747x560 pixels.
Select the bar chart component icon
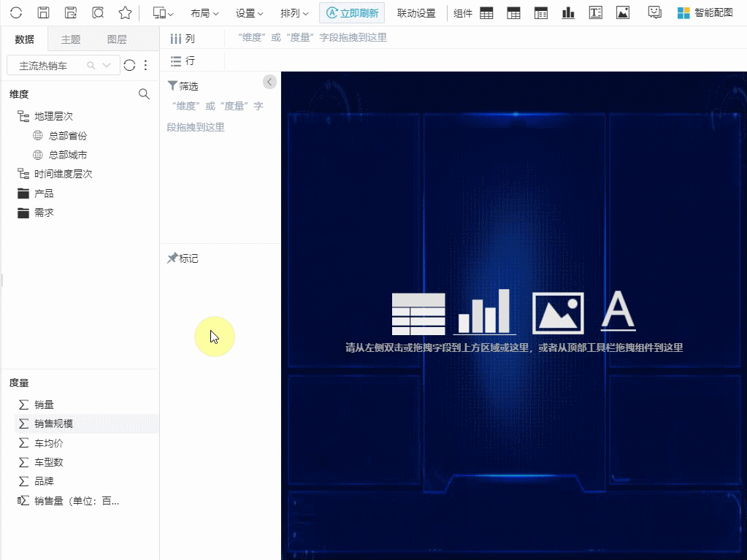(568, 13)
